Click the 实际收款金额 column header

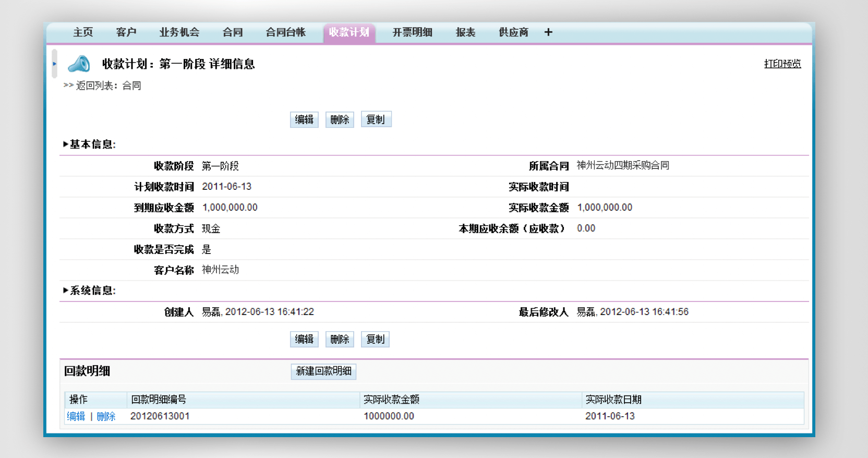pyautogui.click(x=471, y=400)
